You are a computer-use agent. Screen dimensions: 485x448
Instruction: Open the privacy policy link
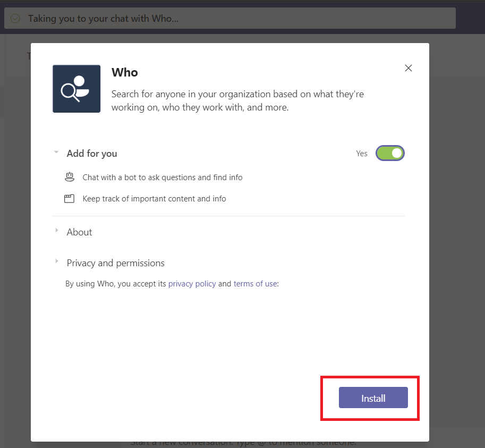click(x=192, y=284)
